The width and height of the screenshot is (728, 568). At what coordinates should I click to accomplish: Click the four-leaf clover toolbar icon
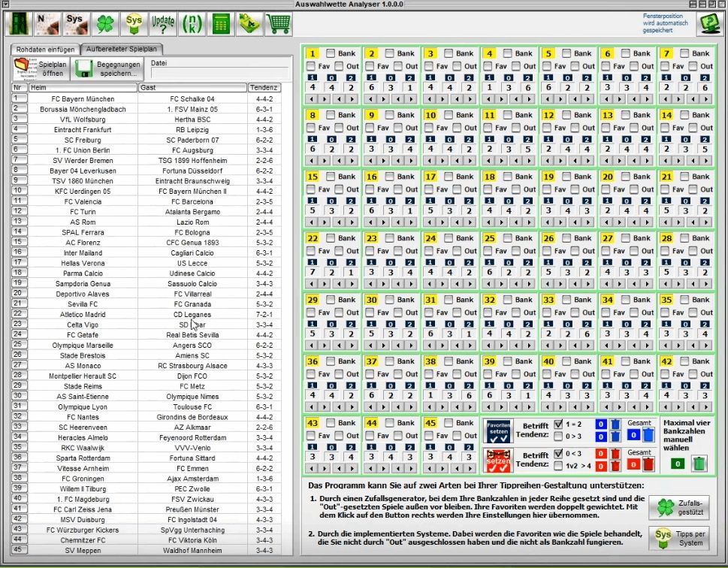(105, 24)
